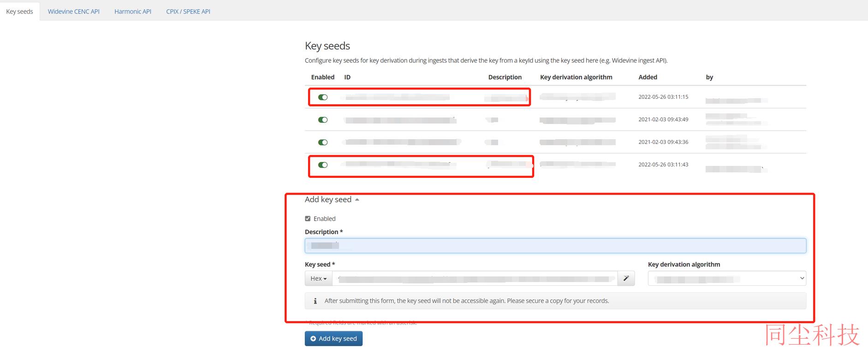Click the 'ID' column header
The image size is (868, 353).
[347, 77]
